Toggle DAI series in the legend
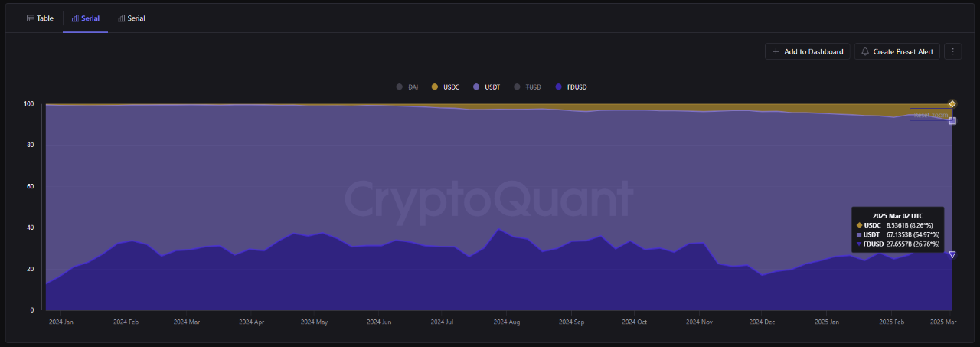 pos(407,87)
